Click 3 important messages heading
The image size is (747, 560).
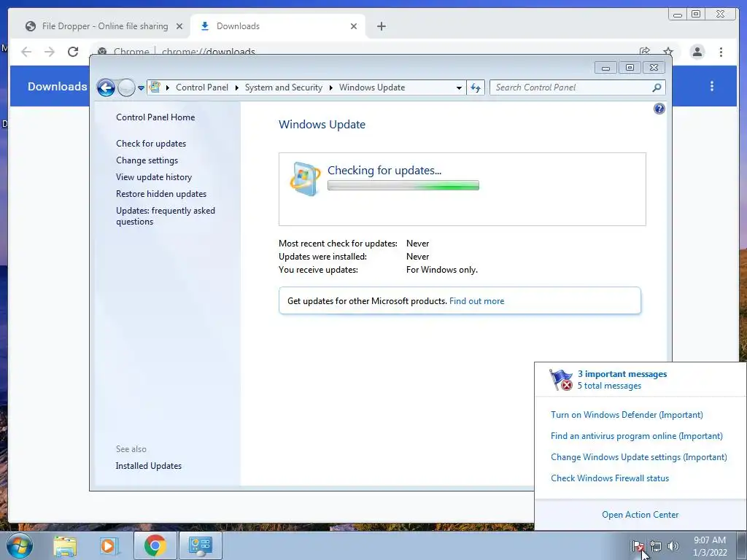pyautogui.click(x=622, y=374)
